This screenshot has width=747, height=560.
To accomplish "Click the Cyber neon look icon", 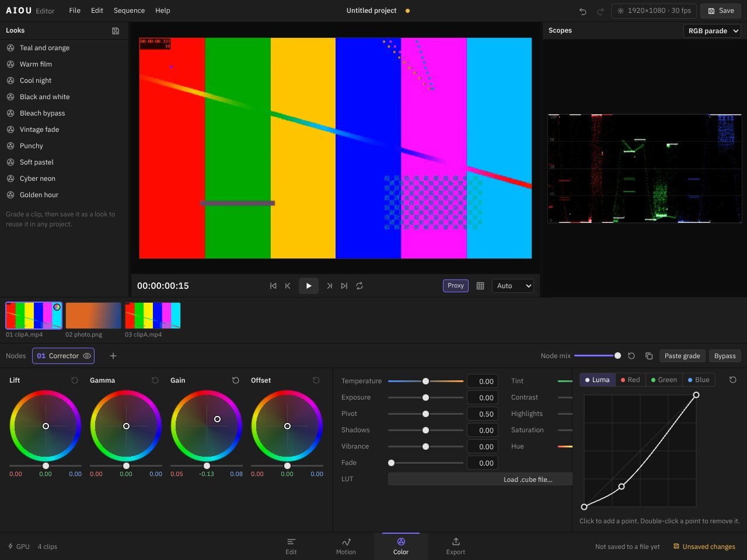I will pyautogui.click(x=11, y=178).
